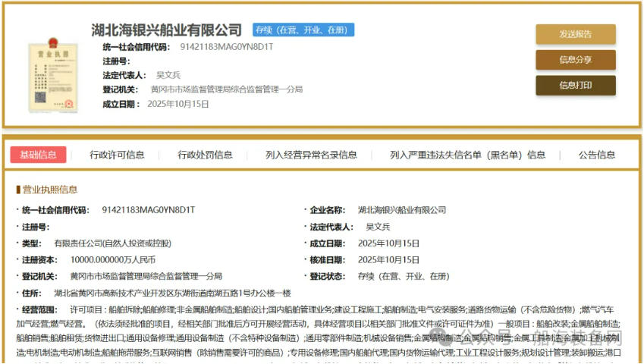Click the 类型 value 有限责任公司

(112, 243)
